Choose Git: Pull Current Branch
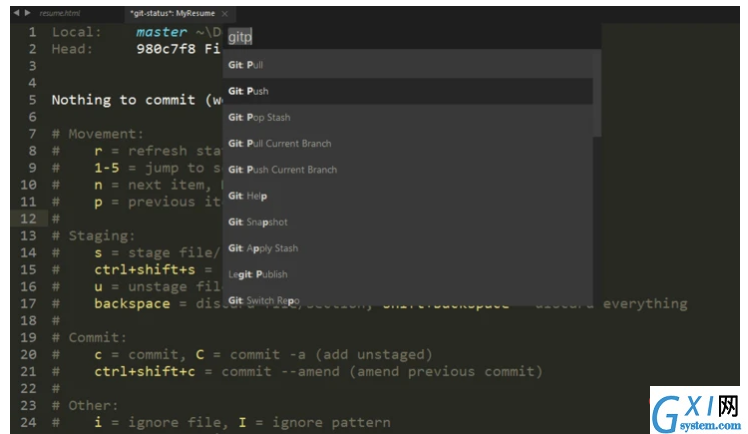748x434 pixels. tap(408, 144)
